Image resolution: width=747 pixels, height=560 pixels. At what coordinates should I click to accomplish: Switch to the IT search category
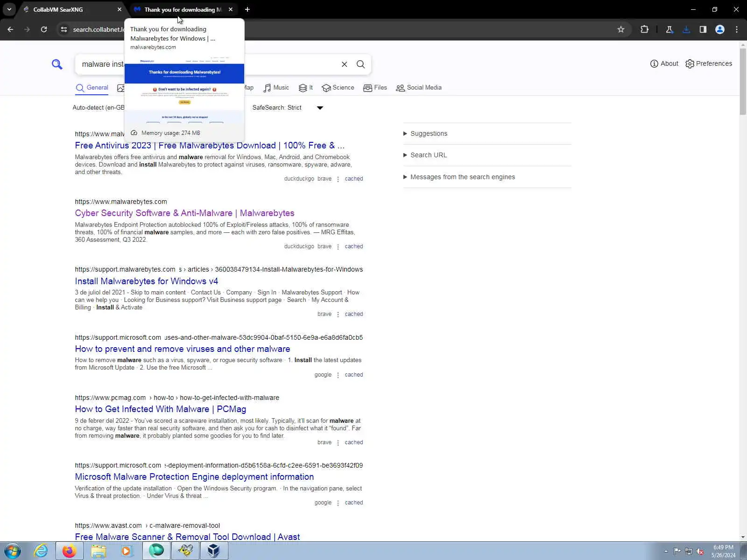click(x=306, y=88)
